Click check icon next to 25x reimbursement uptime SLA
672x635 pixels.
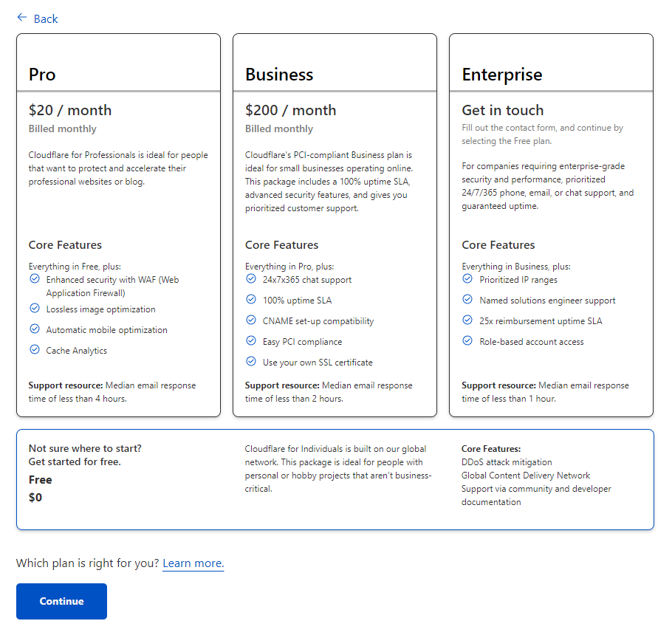(467, 320)
